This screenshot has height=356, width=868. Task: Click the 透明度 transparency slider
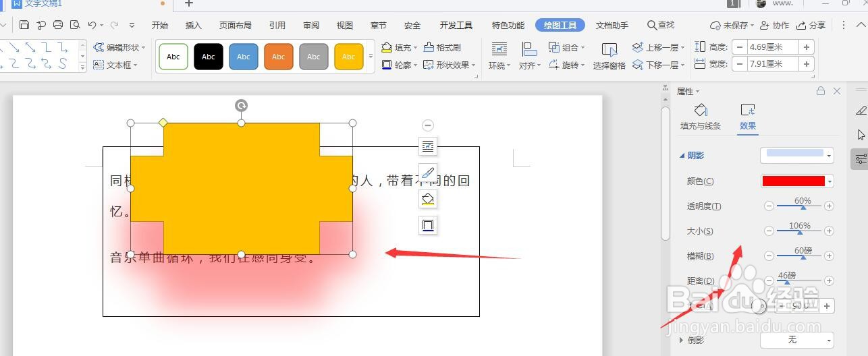pyautogui.click(x=799, y=207)
